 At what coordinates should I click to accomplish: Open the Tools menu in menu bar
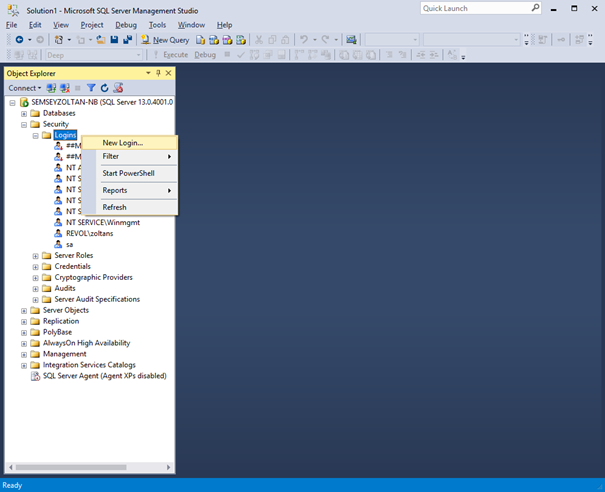click(157, 24)
